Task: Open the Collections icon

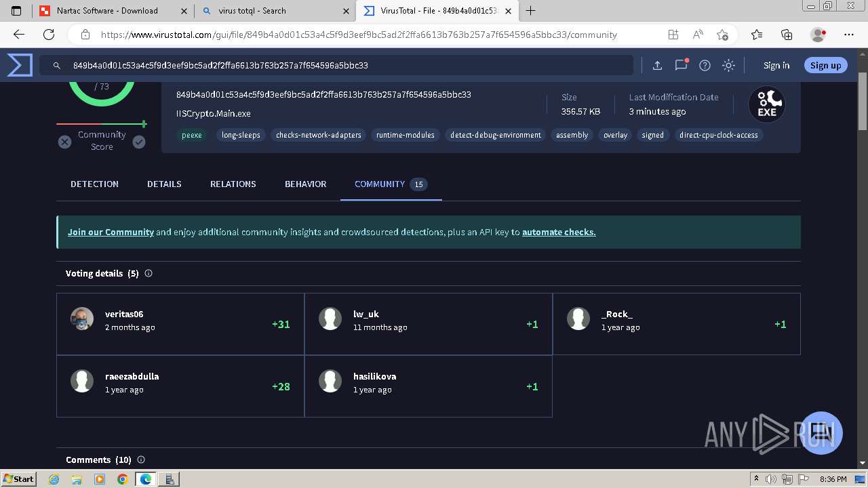Action: click(787, 35)
